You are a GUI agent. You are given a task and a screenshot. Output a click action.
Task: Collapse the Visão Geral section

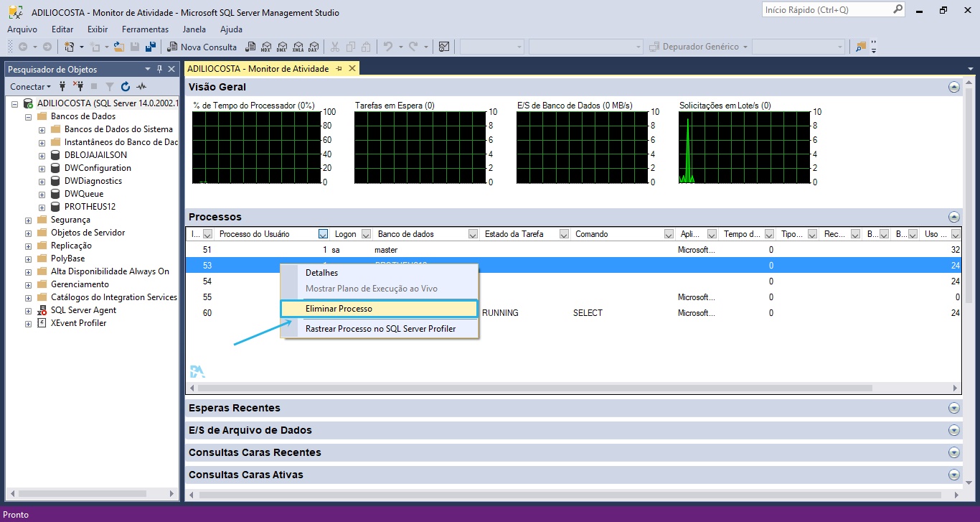(953, 87)
